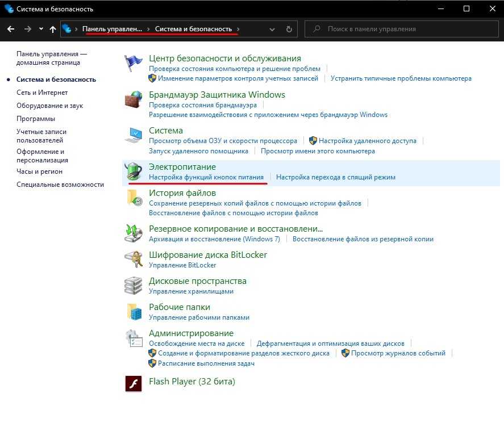Viewport: 504px width, 448px height.
Task: Click the Flash Player red icon
Action: (134, 383)
